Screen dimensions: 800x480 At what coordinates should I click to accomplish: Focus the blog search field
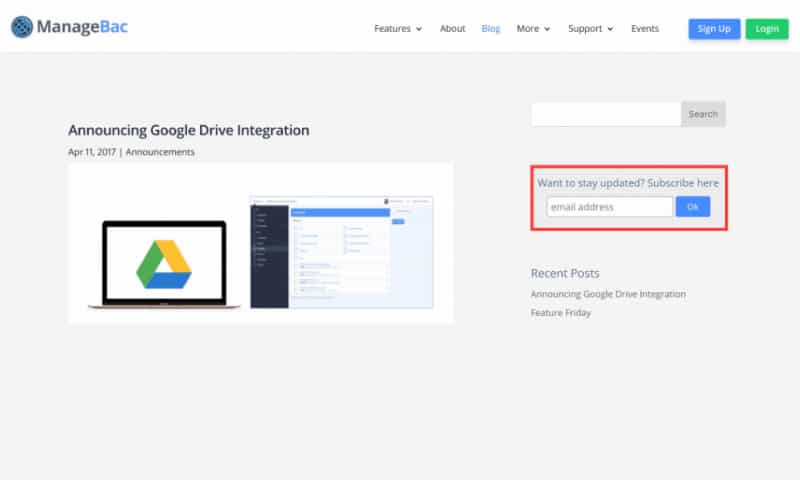606,114
